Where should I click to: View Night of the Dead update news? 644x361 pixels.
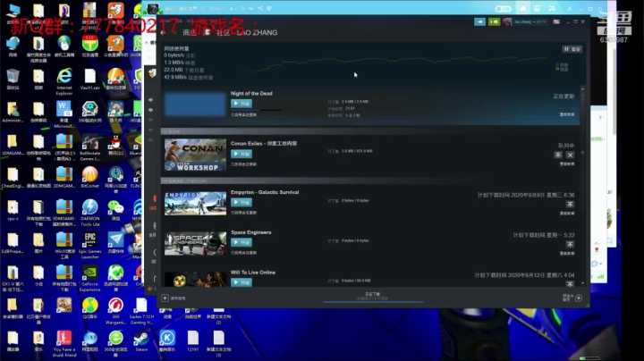click(567, 114)
